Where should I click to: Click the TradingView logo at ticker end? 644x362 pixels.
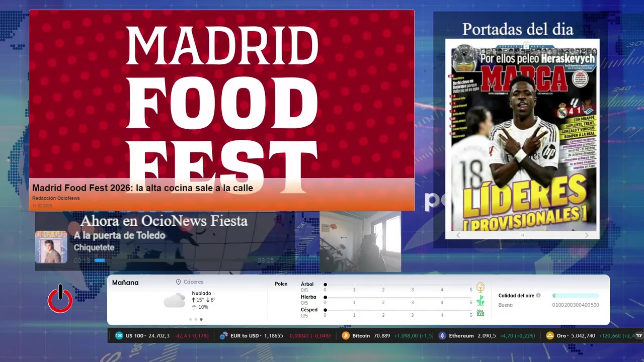coord(639,335)
